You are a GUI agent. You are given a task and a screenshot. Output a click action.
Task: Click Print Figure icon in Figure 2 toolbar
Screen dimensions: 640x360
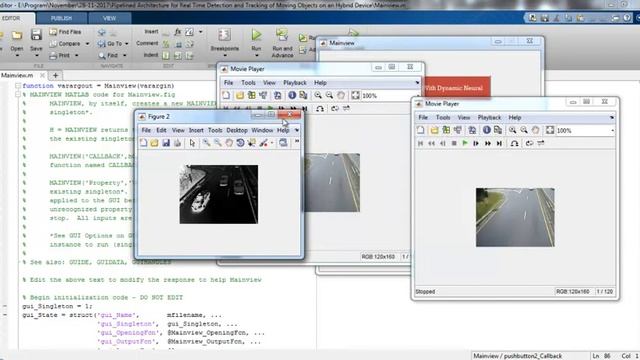177,143
